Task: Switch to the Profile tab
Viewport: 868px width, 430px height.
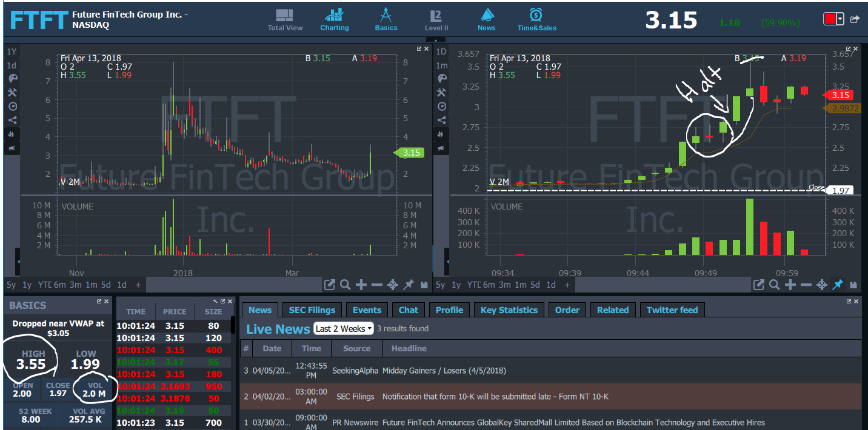Action: click(449, 310)
